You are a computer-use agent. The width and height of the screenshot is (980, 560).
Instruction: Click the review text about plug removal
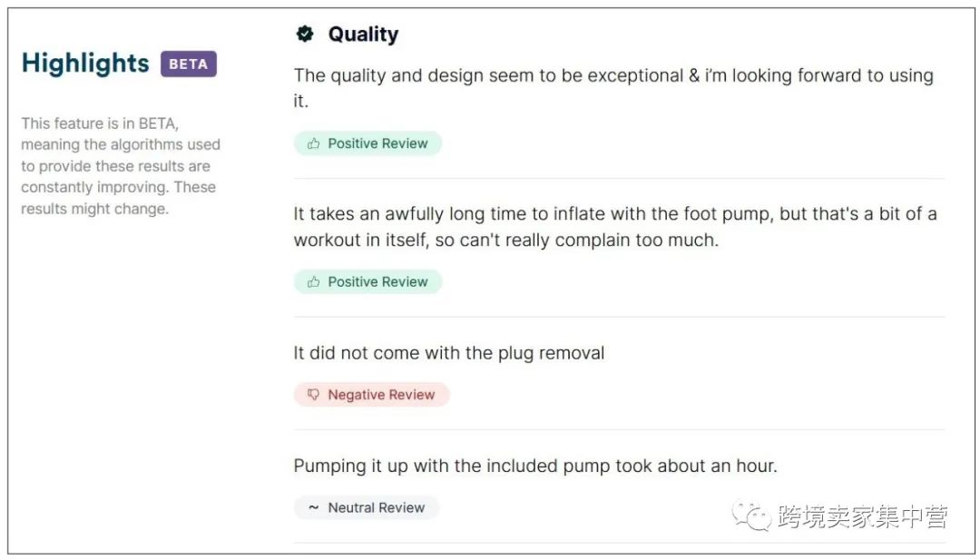tap(448, 353)
